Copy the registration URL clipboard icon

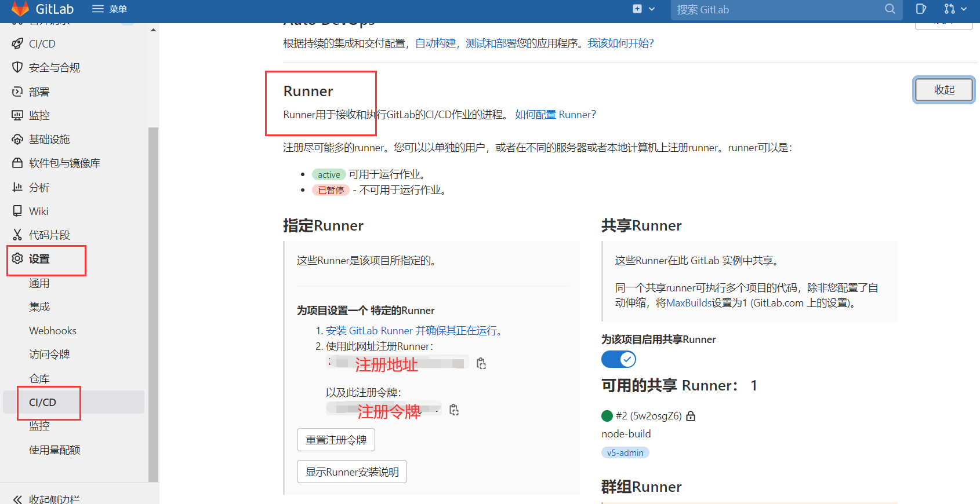pyautogui.click(x=481, y=363)
